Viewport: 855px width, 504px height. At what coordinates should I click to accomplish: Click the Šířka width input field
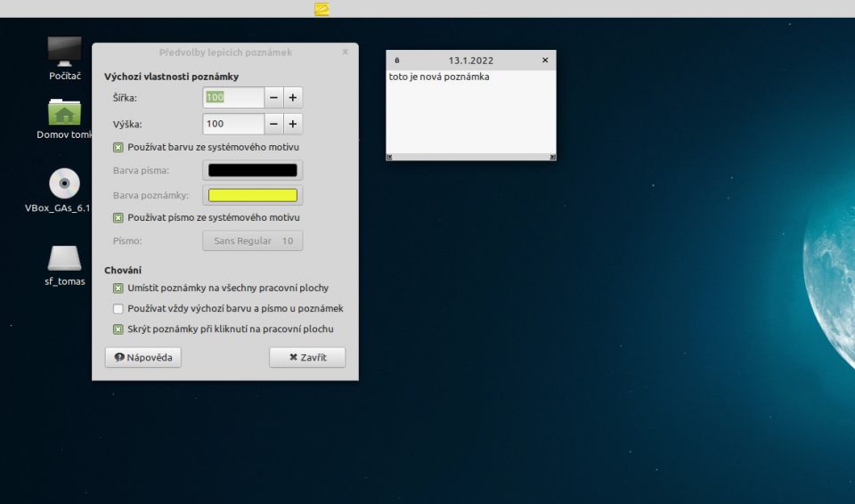click(x=233, y=98)
